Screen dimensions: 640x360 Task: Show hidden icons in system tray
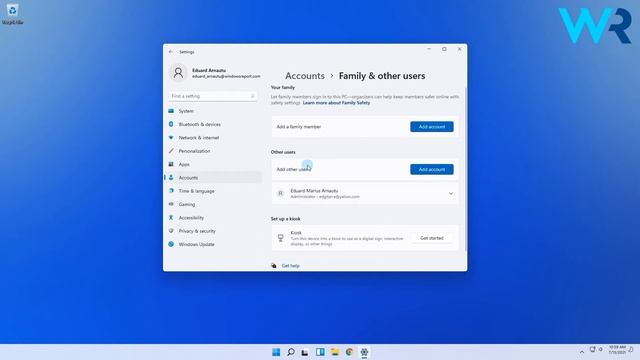[x=582, y=352]
